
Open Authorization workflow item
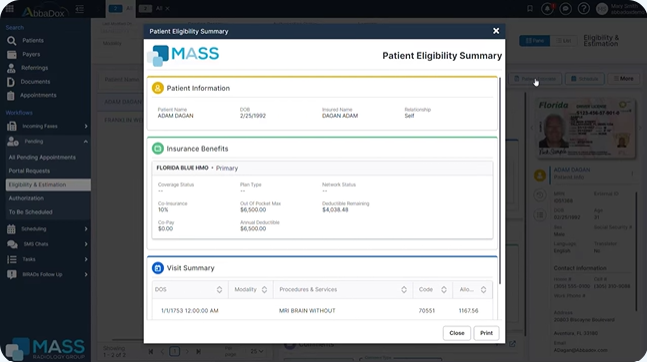(26, 198)
